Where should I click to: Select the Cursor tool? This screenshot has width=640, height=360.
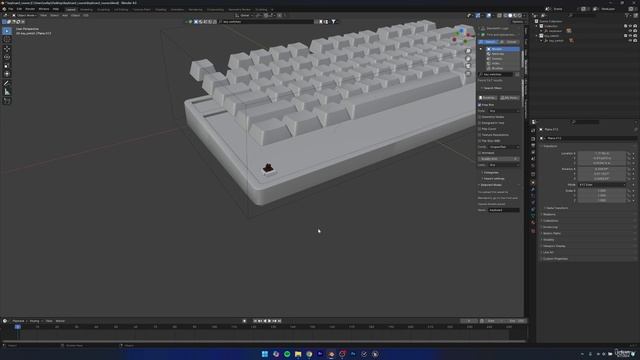7,40
